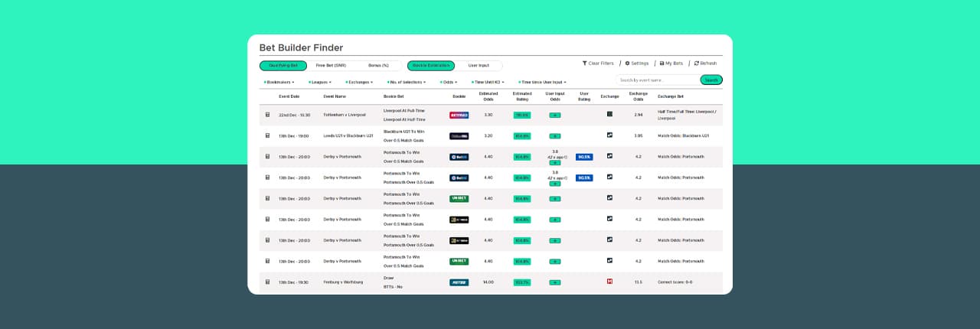This screenshot has height=329, width=980.
Task: Sort by Event Name column header
Action: [335, 96]
